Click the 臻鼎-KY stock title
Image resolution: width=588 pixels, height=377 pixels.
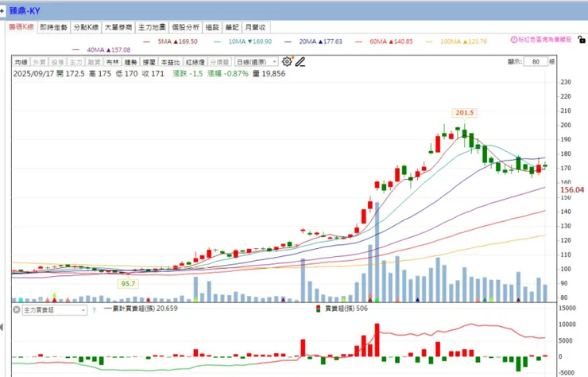[x=25, y=11]
